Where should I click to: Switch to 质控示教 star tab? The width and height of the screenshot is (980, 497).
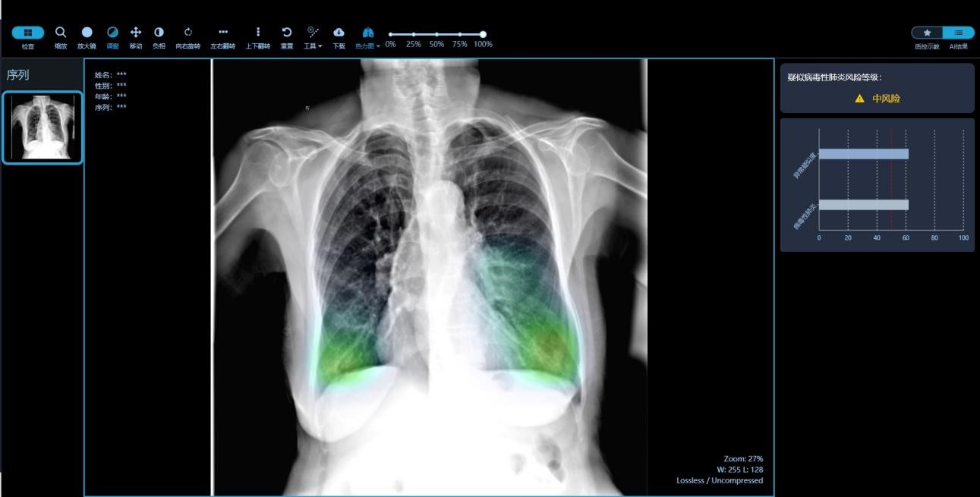pos(927,33)
